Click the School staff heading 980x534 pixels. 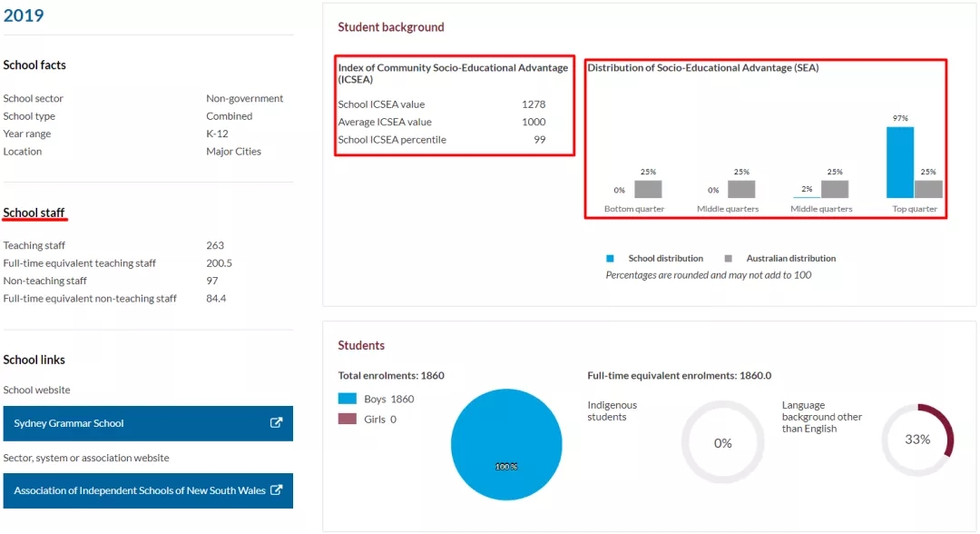click(x=34, y=213)
